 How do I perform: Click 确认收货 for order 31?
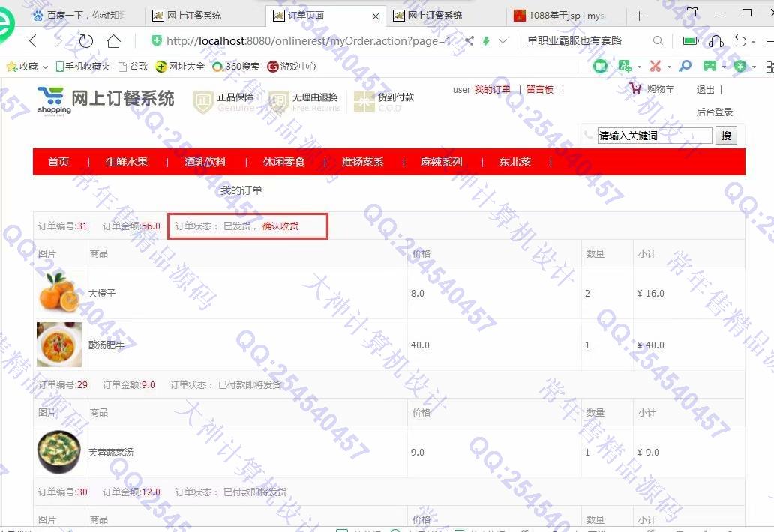click(280, 226)
